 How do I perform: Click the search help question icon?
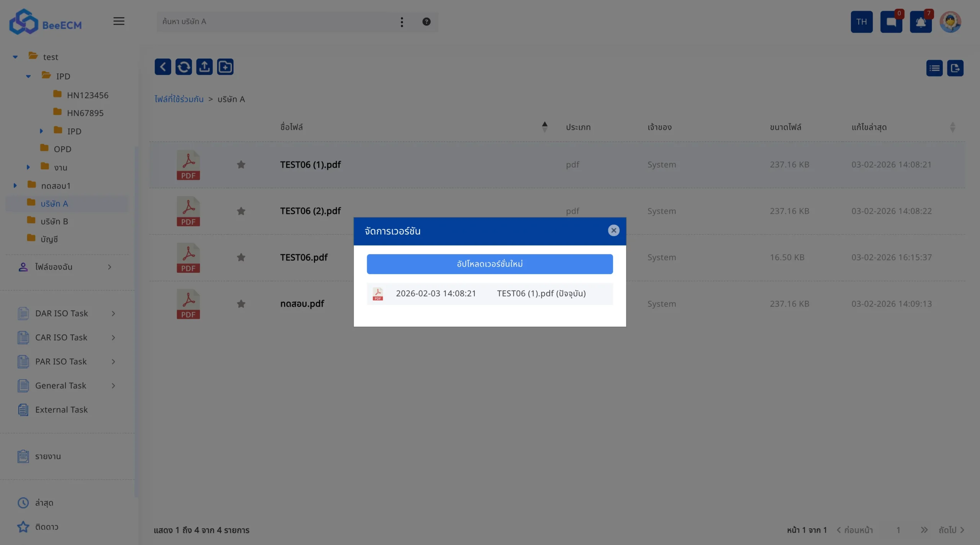pos(426,22)
